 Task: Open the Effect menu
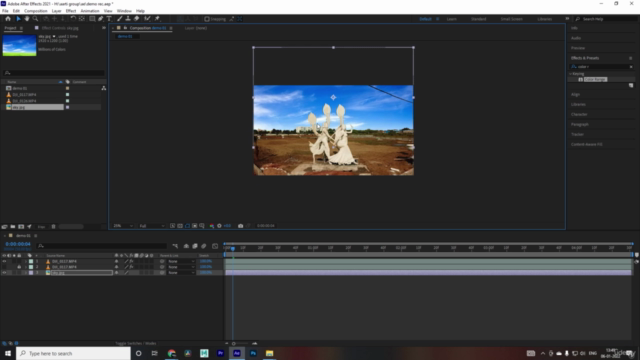tap(71, 11)
